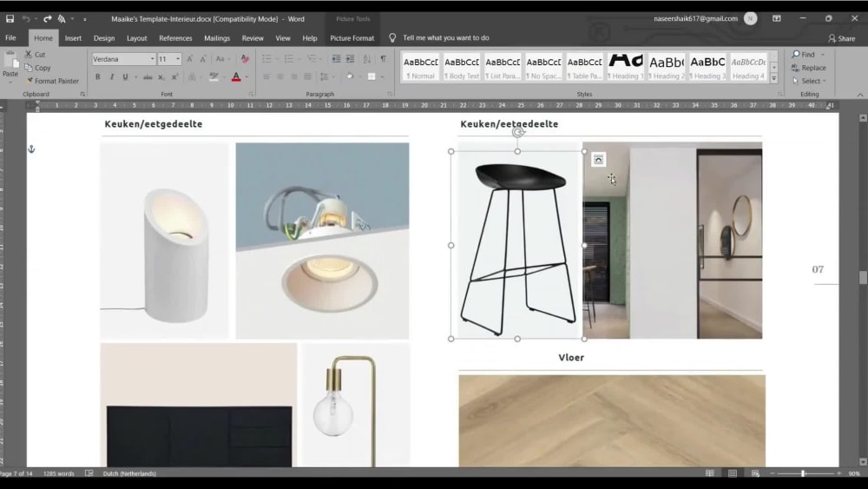Open the Mailings tab
This screenshot has width=868, height=489.
(x=217, y=38)
